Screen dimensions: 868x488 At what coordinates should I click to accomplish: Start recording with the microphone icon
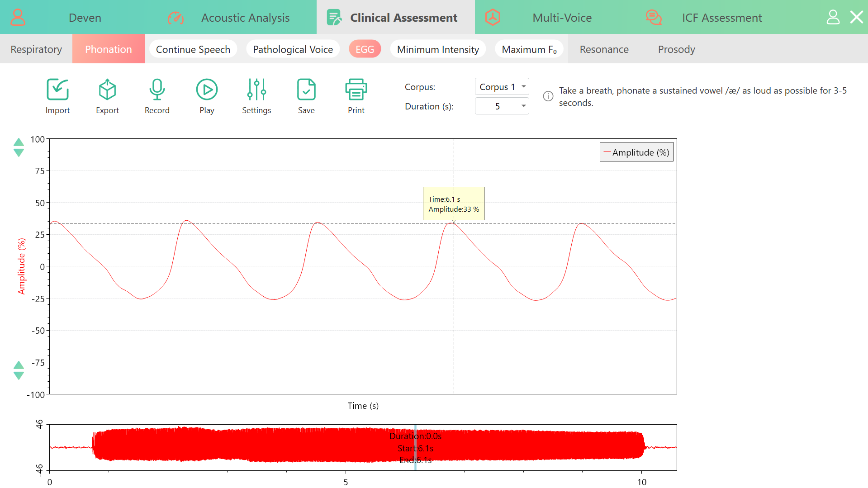(157, 90)
